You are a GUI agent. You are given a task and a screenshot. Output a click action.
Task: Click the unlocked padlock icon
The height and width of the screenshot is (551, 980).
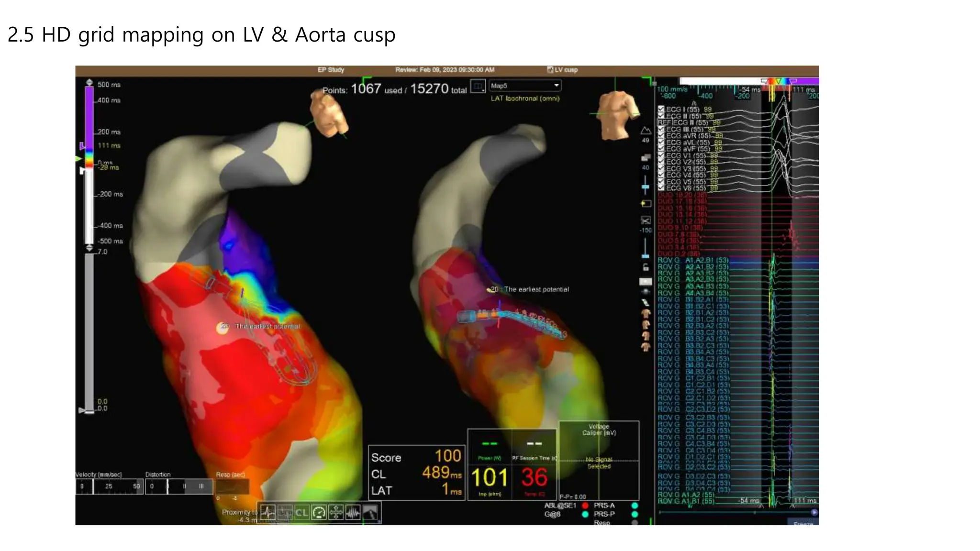(x=646, y=267)
